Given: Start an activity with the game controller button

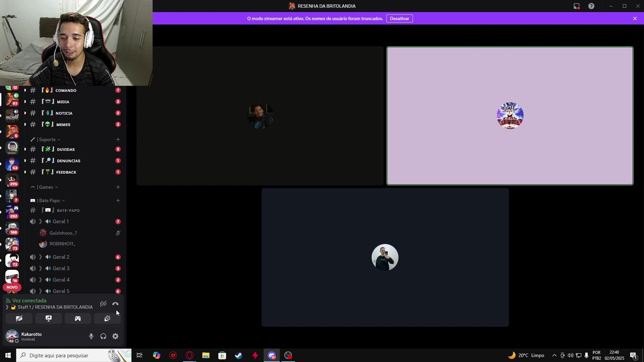Looking at the screenshot, I should pos(78,318).
